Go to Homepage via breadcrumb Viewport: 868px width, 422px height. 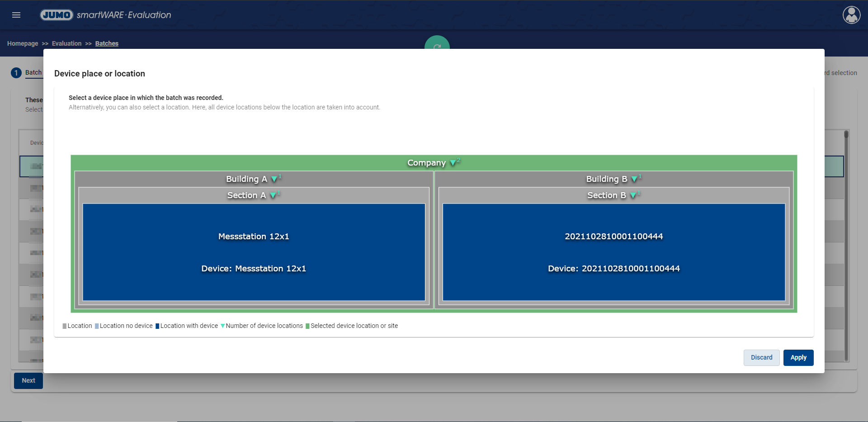[x=23, y=43]
